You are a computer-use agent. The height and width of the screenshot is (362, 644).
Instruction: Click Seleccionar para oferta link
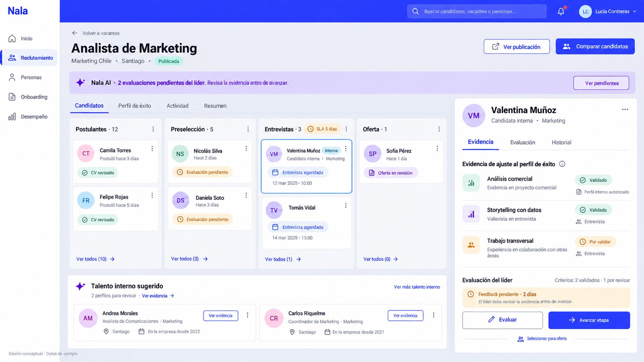click(x=542, y=339)
